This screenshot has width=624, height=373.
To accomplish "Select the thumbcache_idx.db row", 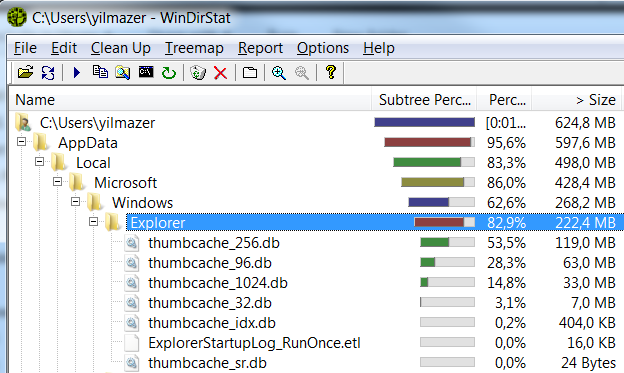I will 212,323.
